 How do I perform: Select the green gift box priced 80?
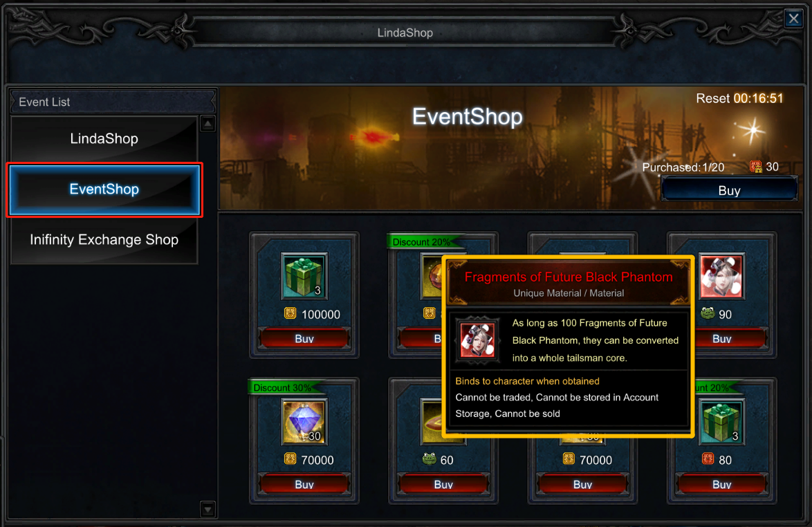[x=721, y=422]
